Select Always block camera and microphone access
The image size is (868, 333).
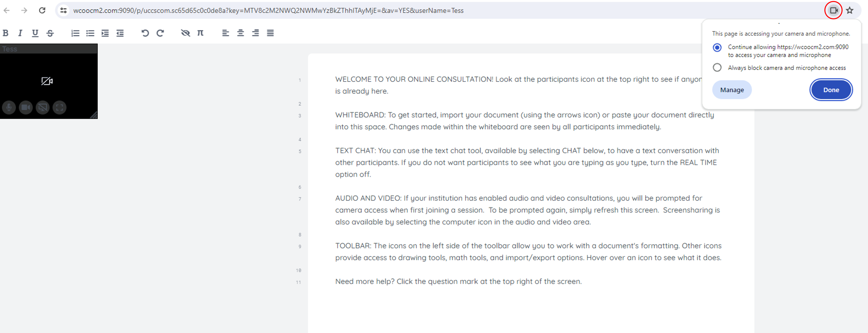pos(717,68)
